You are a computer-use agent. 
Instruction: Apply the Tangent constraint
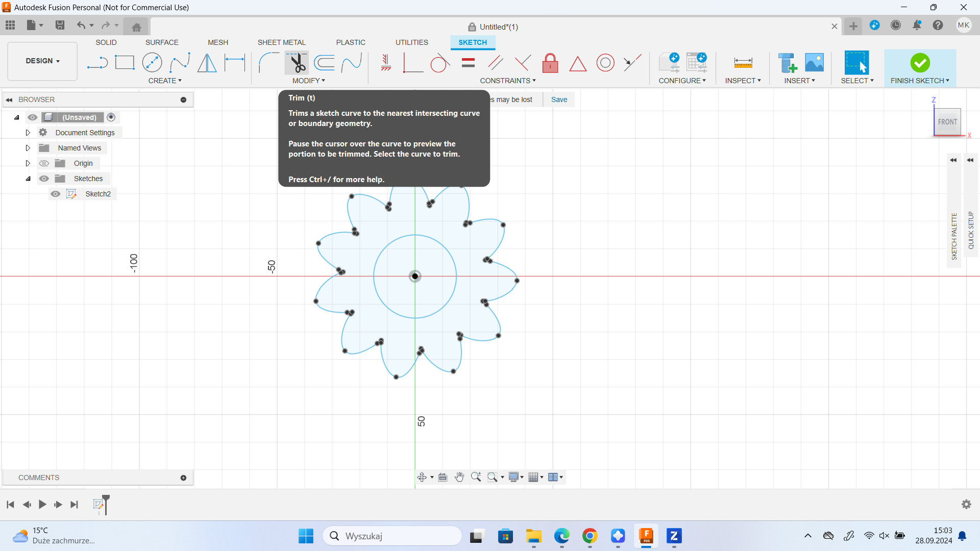coord(440,63)
